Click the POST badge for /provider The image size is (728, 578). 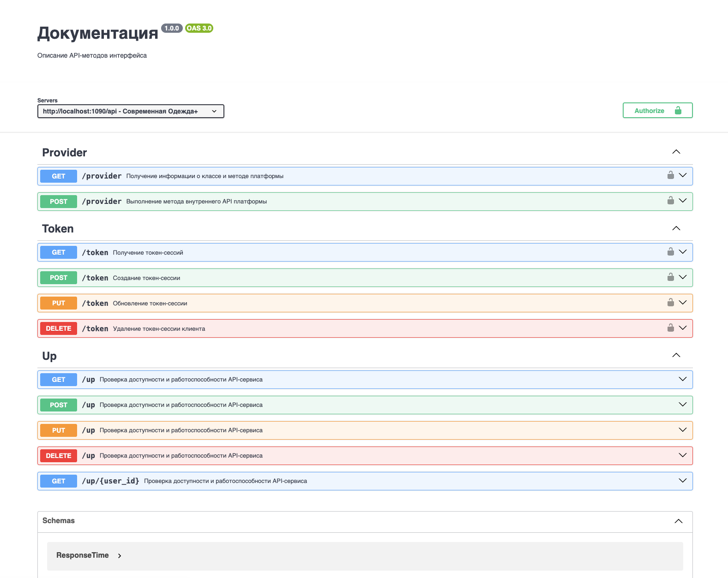pos(59,202)
